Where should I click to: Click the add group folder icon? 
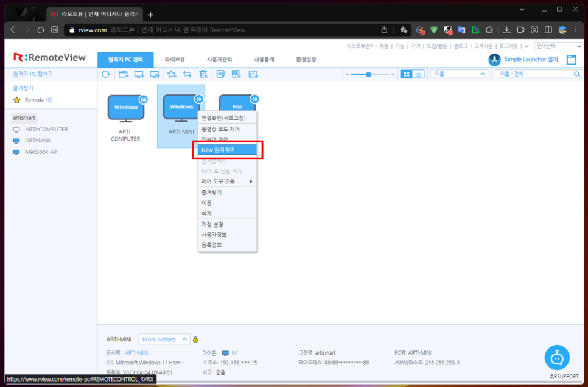124,74
